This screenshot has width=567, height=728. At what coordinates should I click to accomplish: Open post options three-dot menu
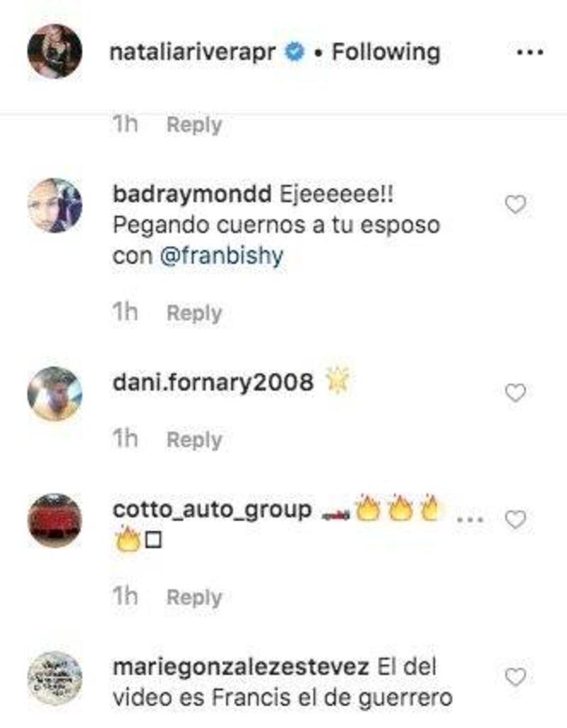click(530, 52)
